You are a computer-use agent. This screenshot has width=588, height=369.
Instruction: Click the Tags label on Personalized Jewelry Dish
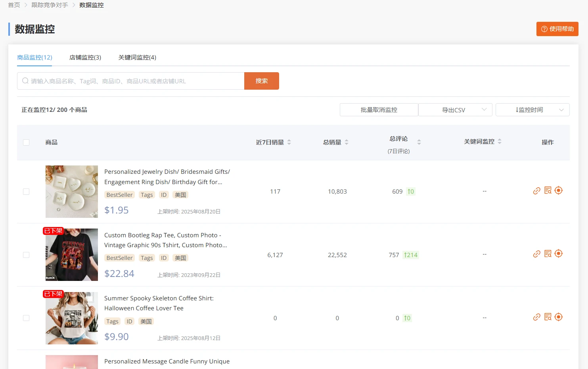(x=147, y=195)
